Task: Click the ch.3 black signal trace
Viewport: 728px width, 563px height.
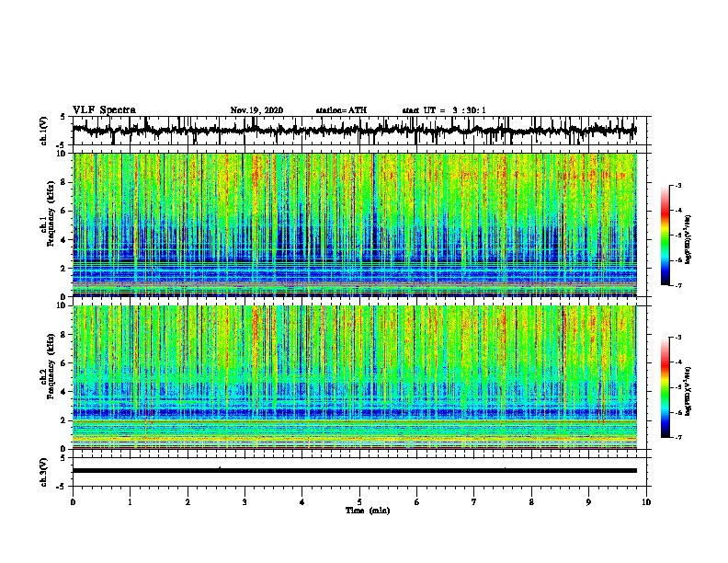Action: pos(355,471)
